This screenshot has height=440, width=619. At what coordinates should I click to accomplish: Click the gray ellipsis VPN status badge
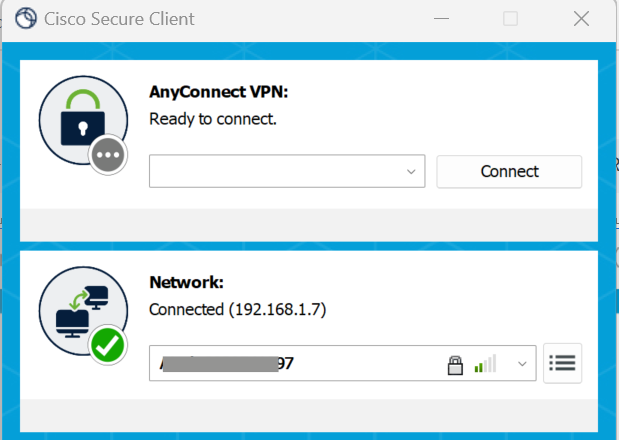pos(107,157)
